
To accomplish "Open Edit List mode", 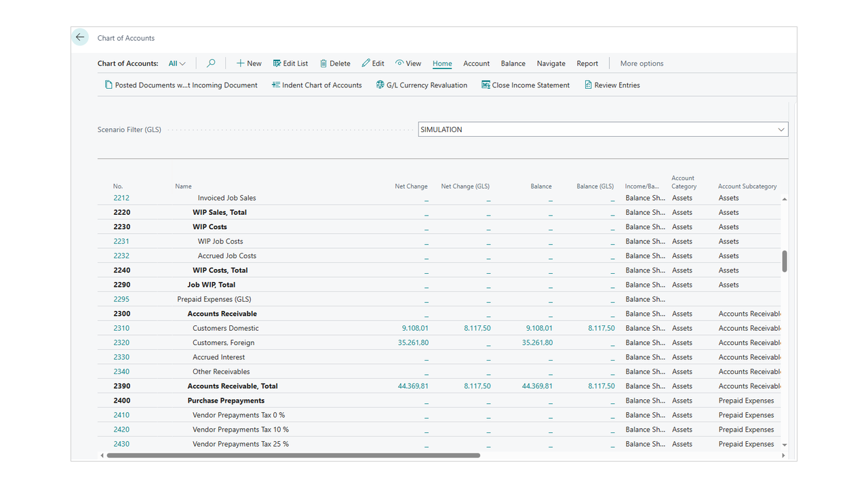I will coord(290,63).
